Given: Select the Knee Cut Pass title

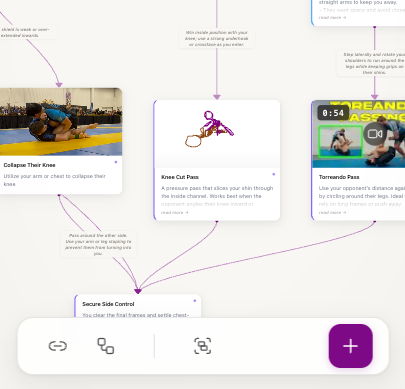Looking at the screenshot, I should (180, 177).
